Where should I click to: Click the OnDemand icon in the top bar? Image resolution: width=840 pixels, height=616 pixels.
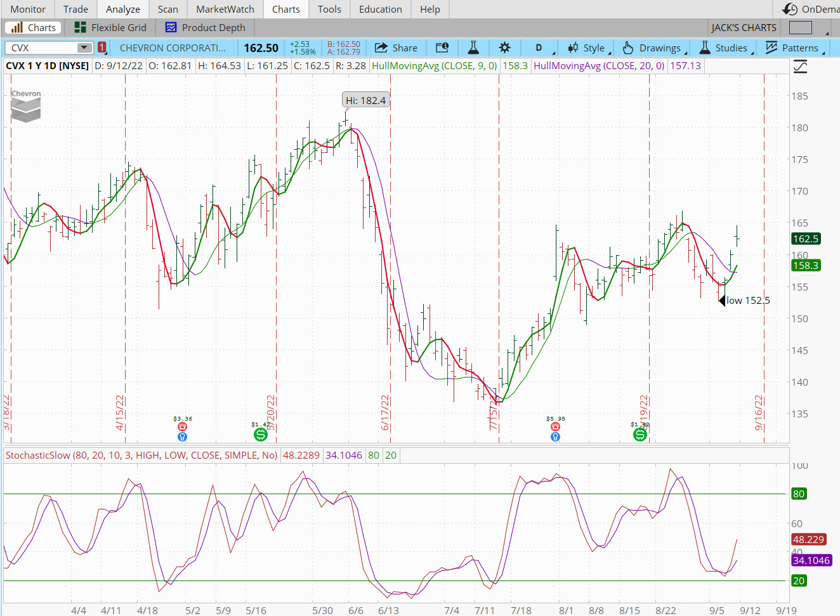pyautogui.click(x=790, y=9)
